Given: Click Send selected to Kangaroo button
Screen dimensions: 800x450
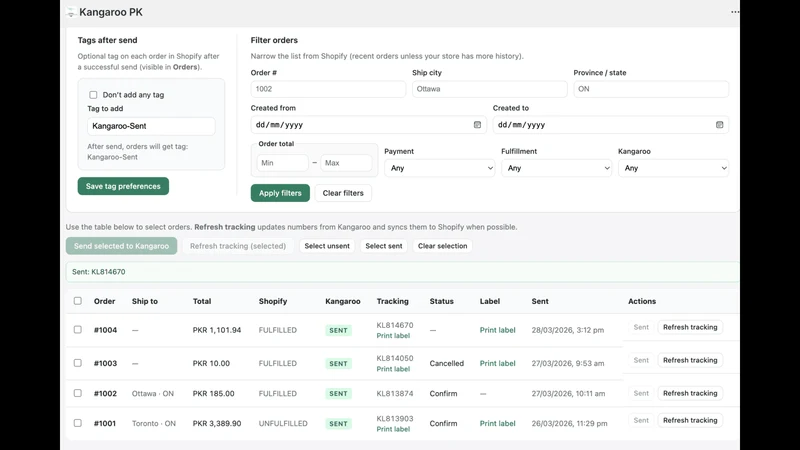Looking at the screenshot, I should tap(121, 246).
